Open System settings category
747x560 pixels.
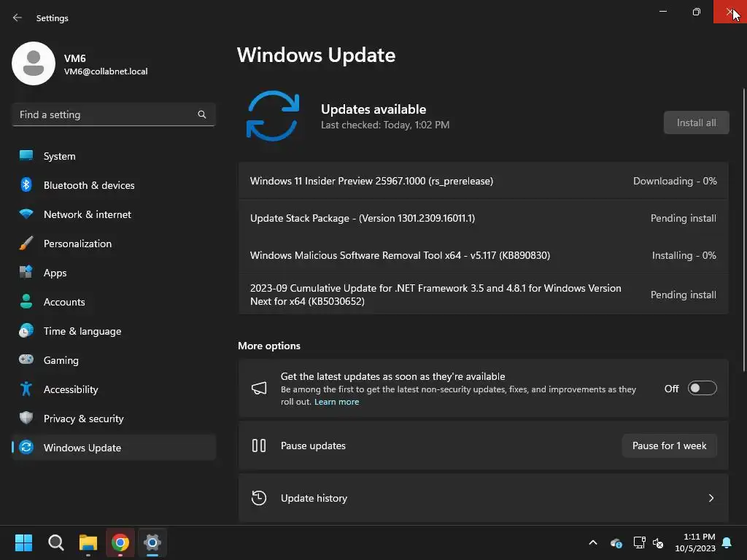pos(114,156)
